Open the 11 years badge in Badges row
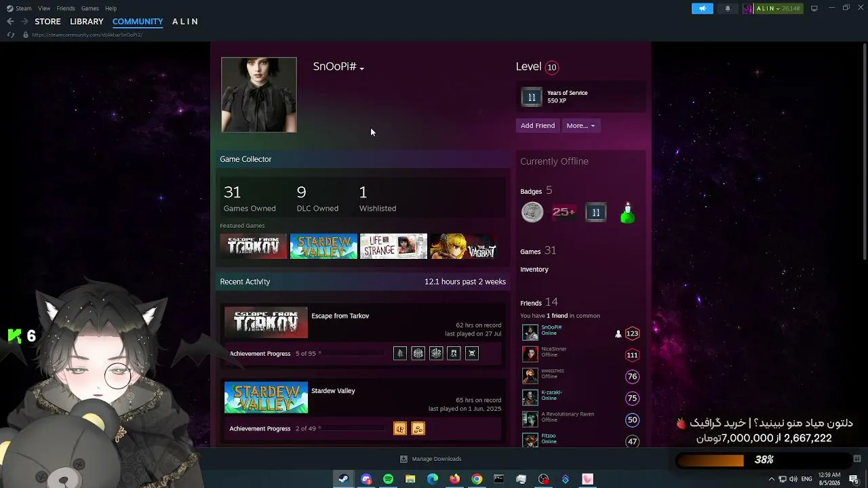The image size is (868, 488). (596, 213)
